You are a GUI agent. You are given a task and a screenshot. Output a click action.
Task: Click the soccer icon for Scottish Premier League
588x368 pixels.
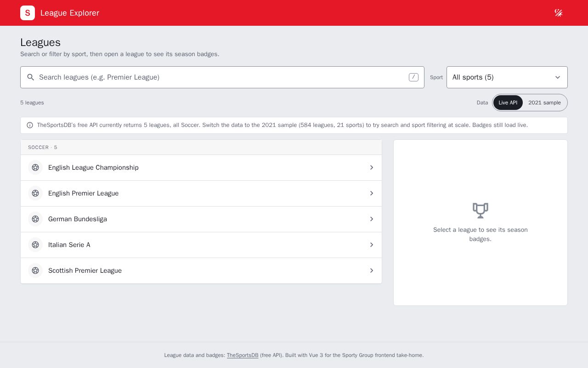pos(35,270)
